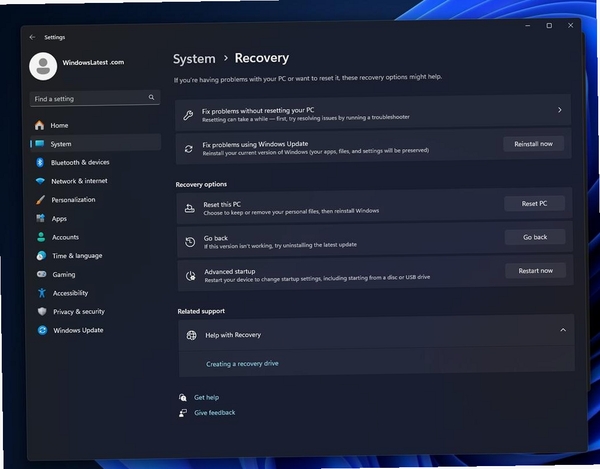Viewport: 600px width, 469px height.
Task: Click the user profile avatar
Action: [x=43, y=66]
